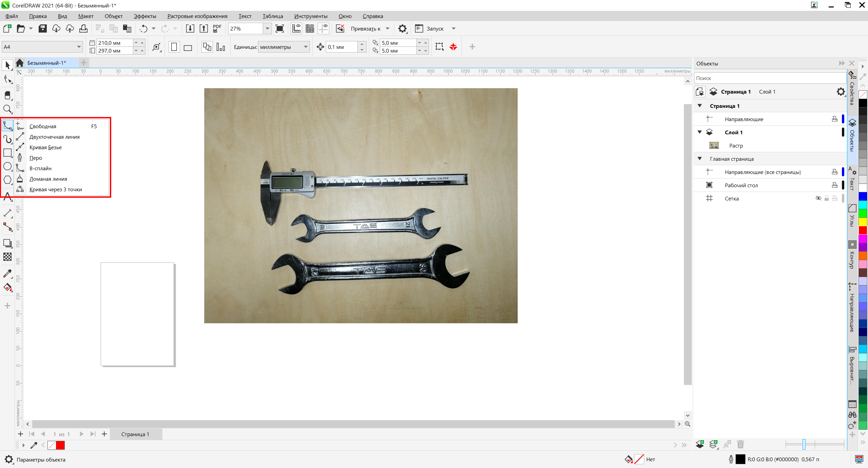Toggle print icon for Рабочий стол layer

[x=835, y=185]
